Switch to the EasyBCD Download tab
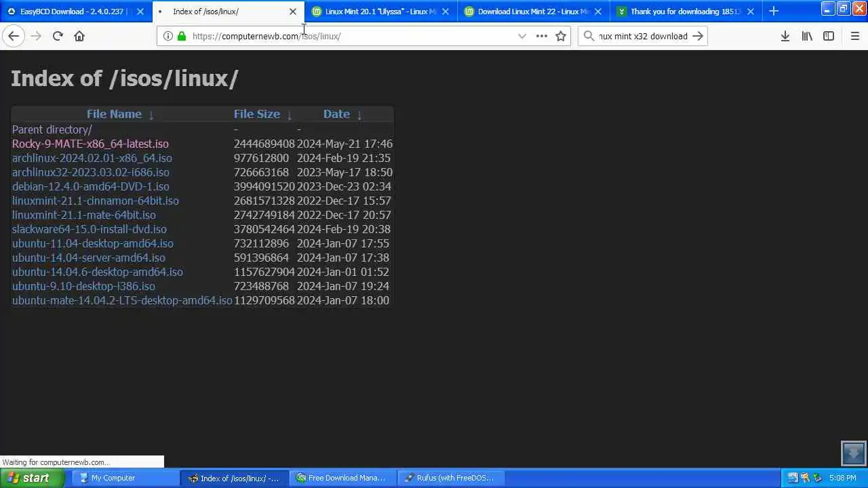Image resolution: width=868 pixels, height=488 pixels. pyautogui.click(x=76, y=12)
